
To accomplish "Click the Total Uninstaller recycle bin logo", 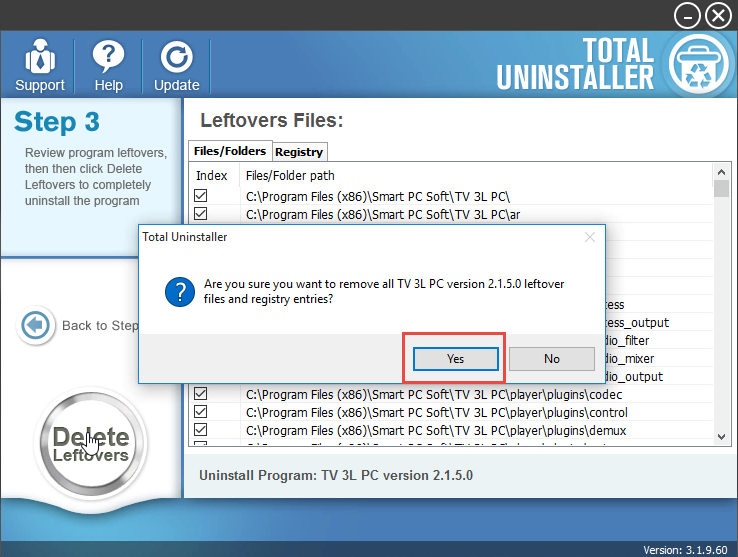I will pos(698,65).
